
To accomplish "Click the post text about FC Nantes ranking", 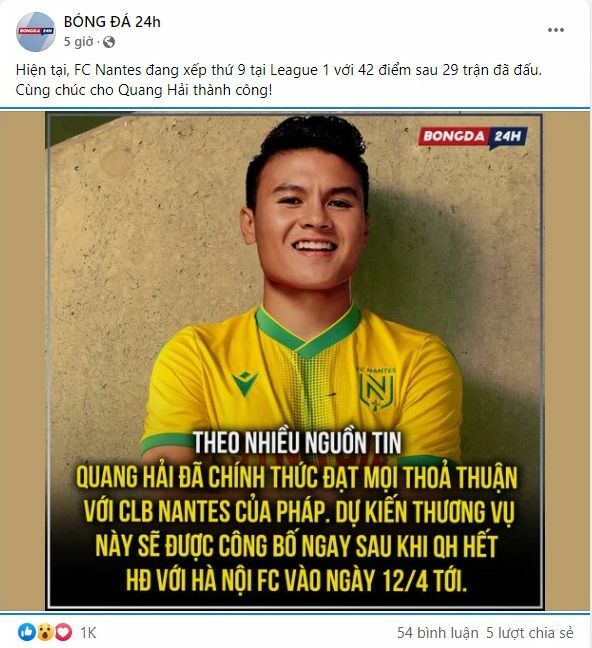I will pyautogui.click(x=279, y=70).
